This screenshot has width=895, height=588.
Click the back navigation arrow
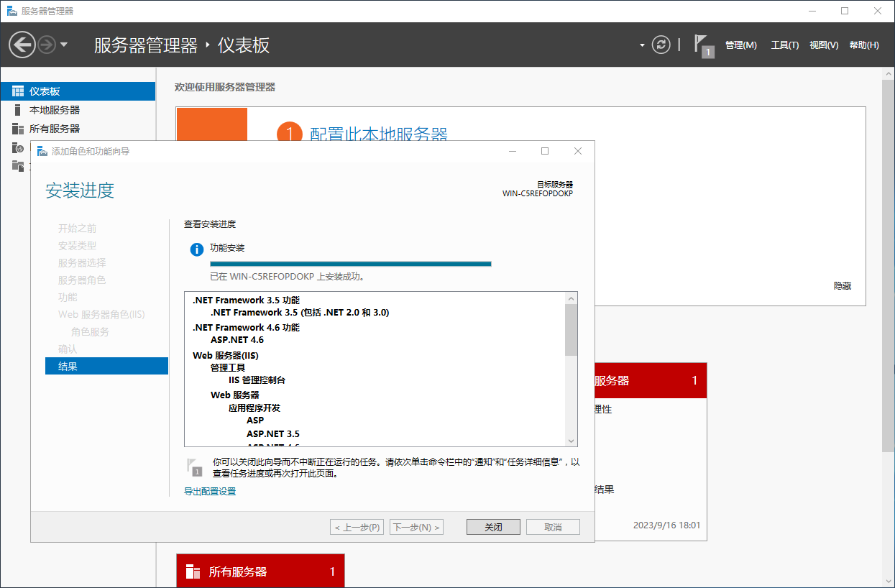tap(22, 45)
